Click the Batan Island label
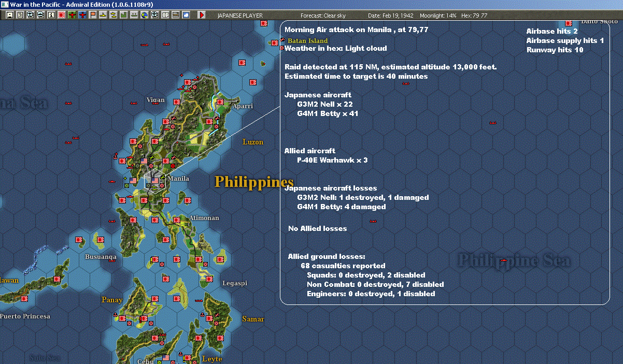The height and width of the screenshot is (364, 623). pos(308,40)
